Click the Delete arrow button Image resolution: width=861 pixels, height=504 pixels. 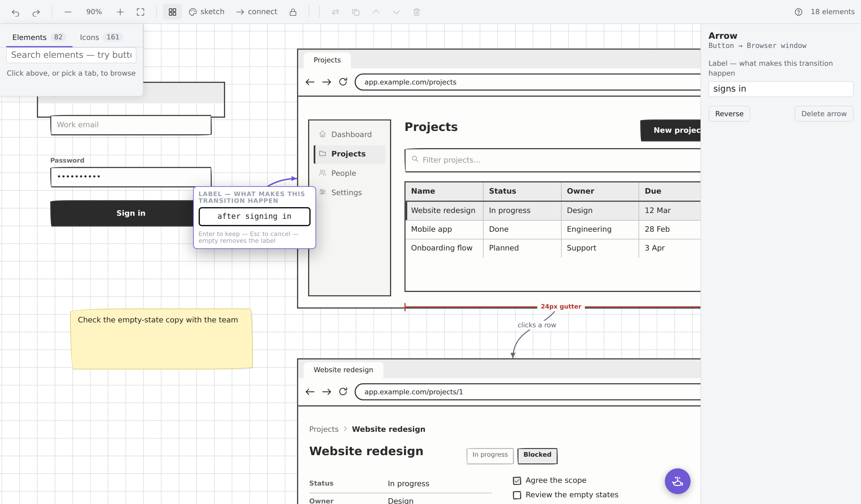824,114
